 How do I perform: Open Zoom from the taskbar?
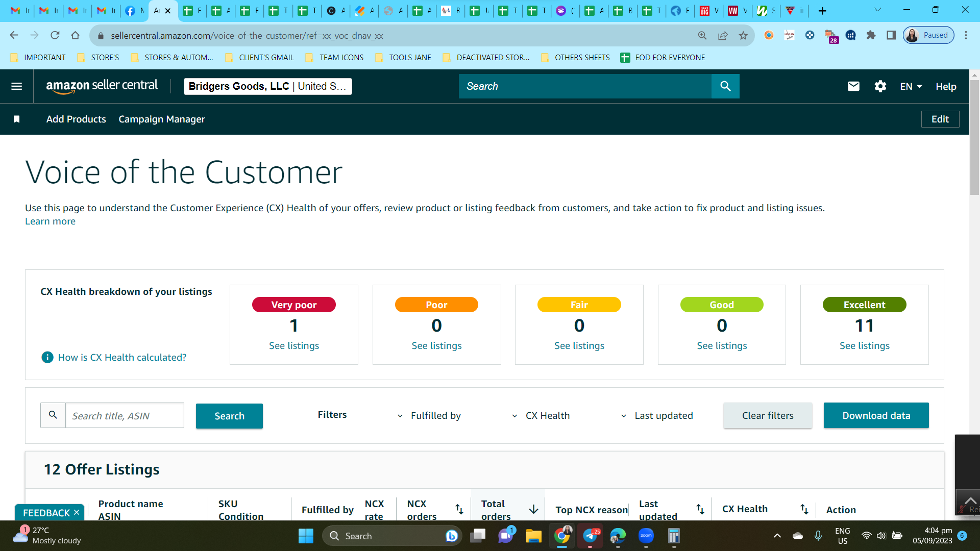point(646,536)
